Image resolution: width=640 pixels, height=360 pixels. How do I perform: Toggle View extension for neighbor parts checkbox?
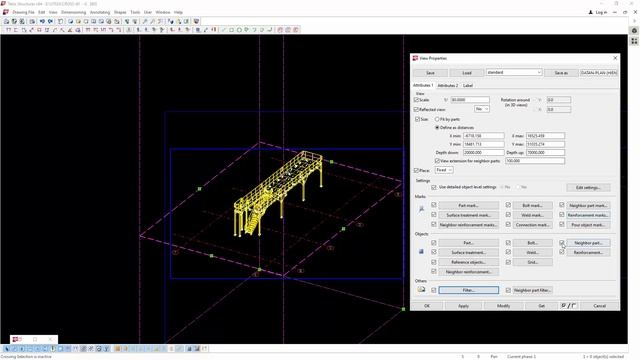(437, 161)
